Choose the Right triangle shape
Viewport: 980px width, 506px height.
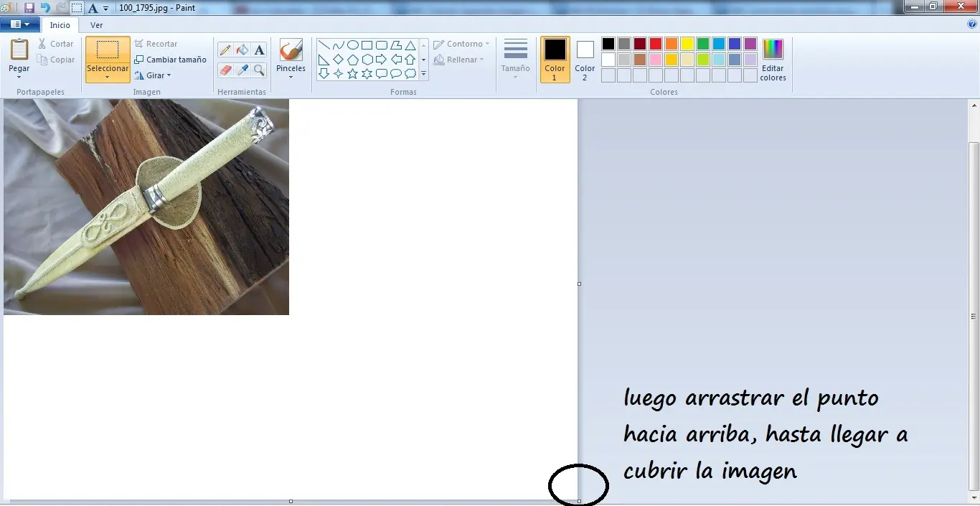(x=324, y=60)
